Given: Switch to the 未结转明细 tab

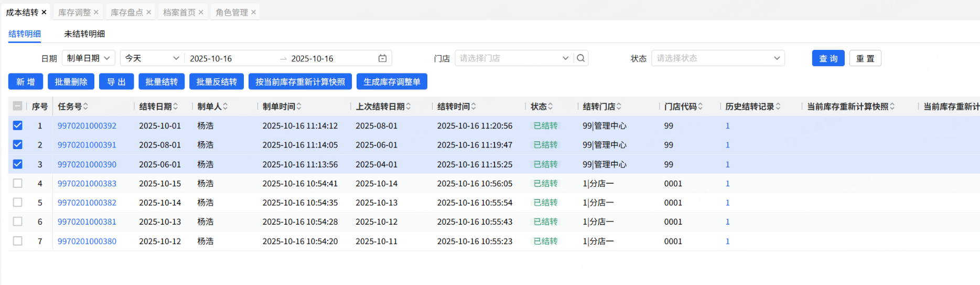Looking at the screenshot, I should tap(84, 34).
